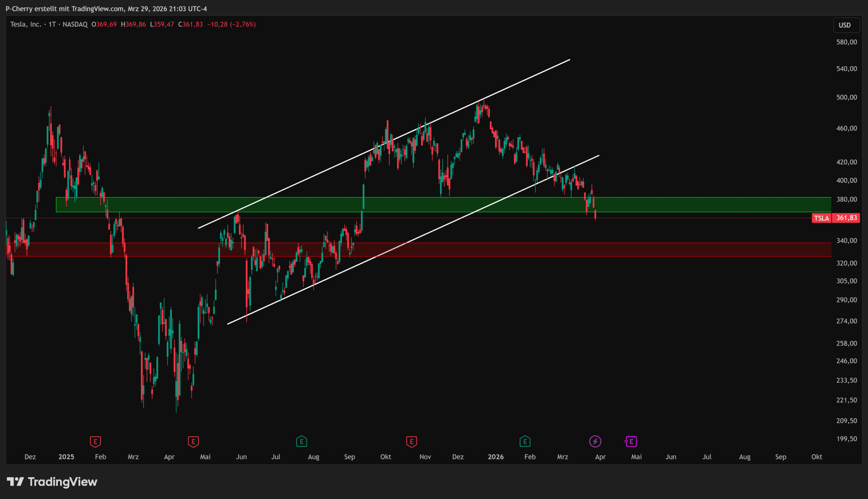
Task: Click the red earnings marker near Apr 2025
Action: pyautogui.click(x=193, y=441)
